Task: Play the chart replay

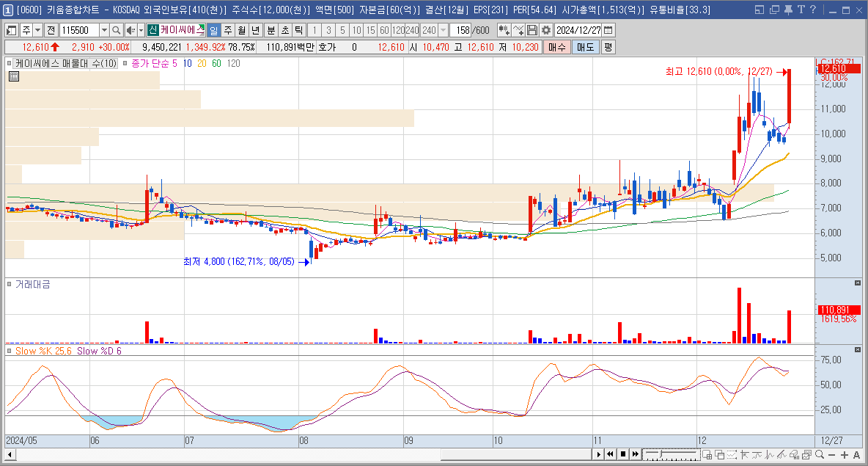Action: tap(598, 454)
